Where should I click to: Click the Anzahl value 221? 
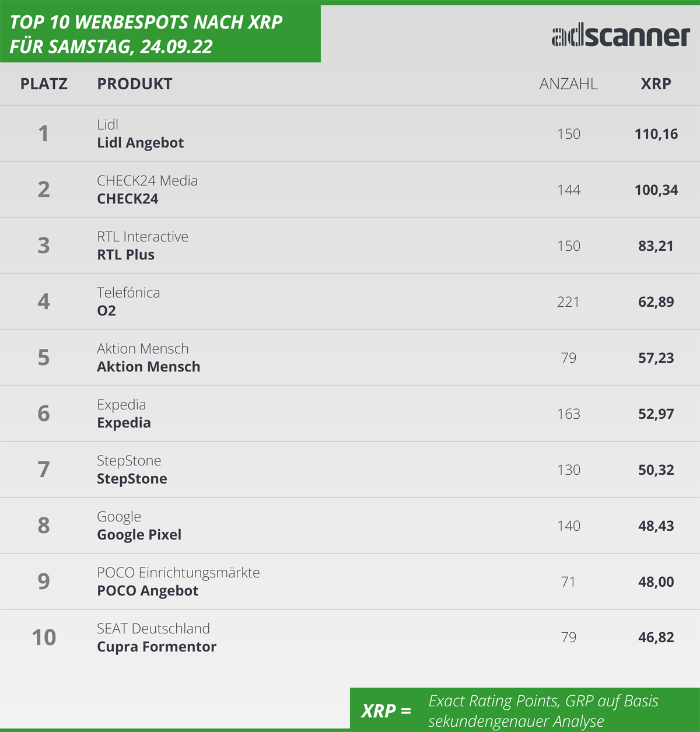click(x=568, y=302)
